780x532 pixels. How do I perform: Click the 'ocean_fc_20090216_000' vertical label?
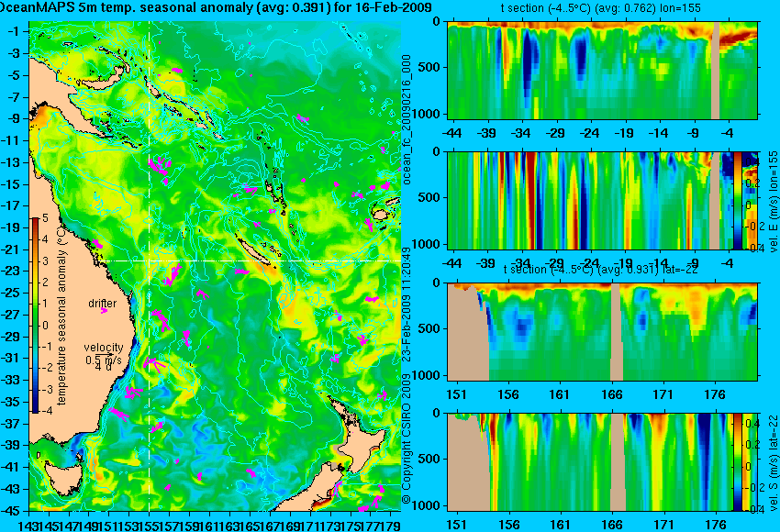point(407,120)
